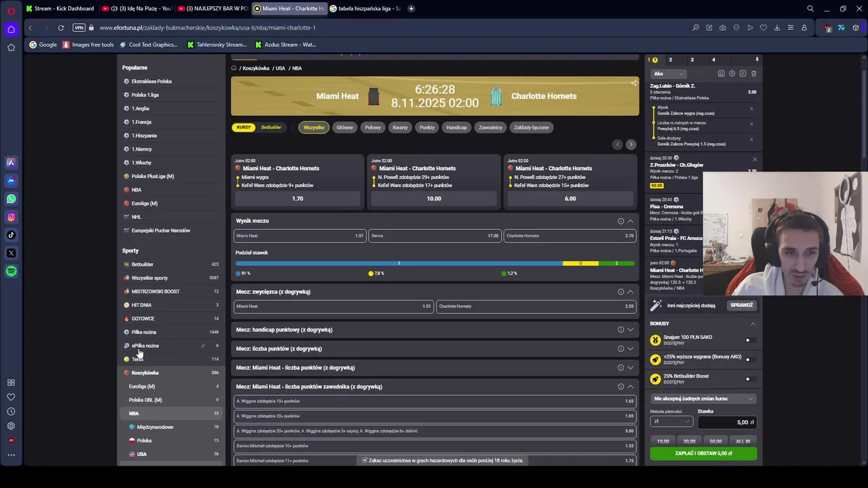868x488 pixels.
Task: Expand Miami Heat - liczba punktów section
Action: (631, 367)
